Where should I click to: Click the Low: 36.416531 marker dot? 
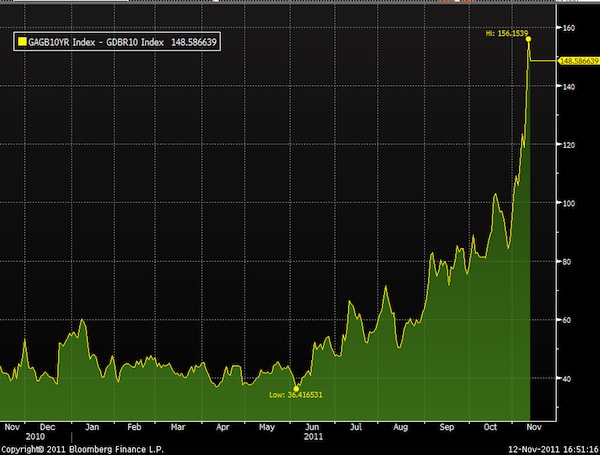[x=297, y=388]
